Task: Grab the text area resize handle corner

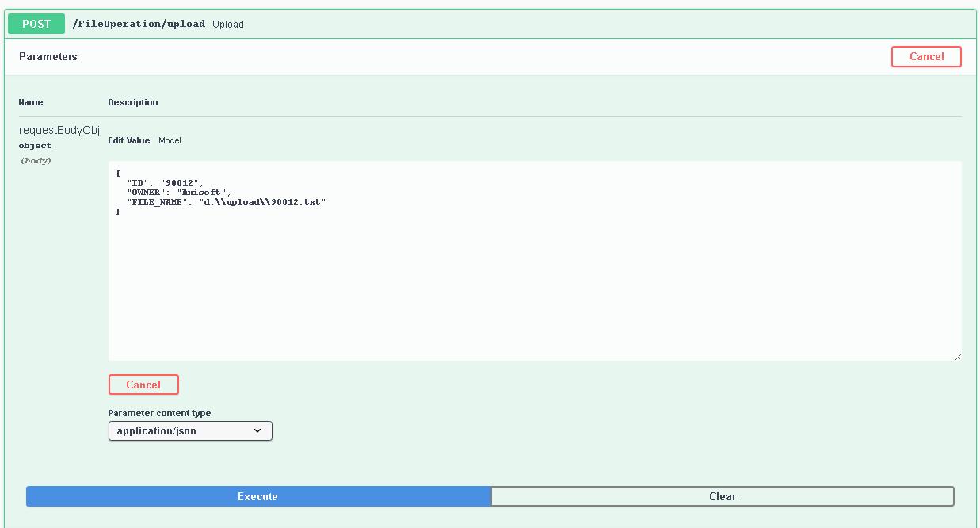Action: 957,357
